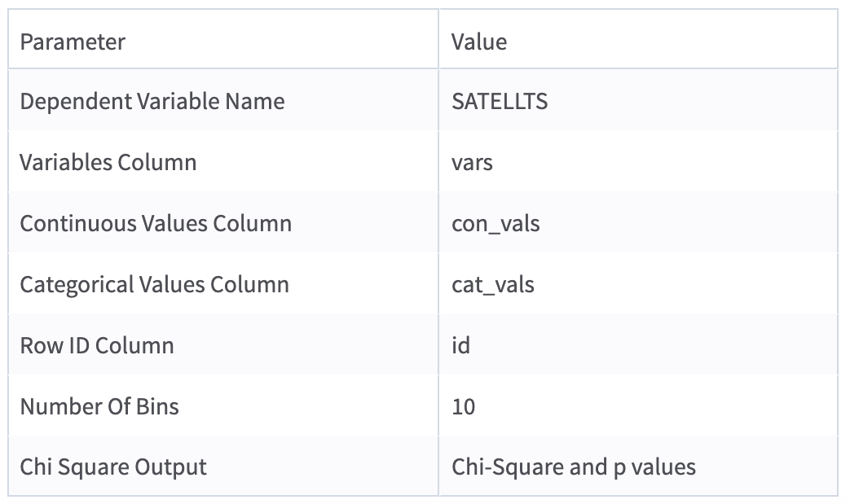Click the Value column header
The width and height of the screenshot is (850, 504).
click(x=479, y=42)
